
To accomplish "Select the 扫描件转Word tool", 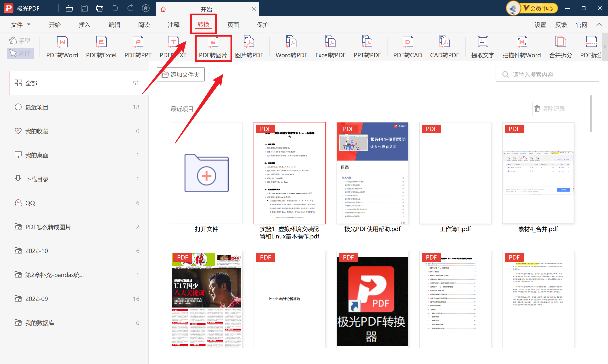I will tap(521, 47).
